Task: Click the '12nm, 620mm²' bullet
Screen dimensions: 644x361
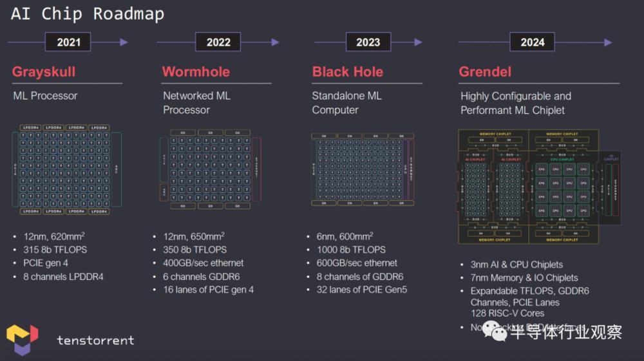Action: tap(54, 236)
